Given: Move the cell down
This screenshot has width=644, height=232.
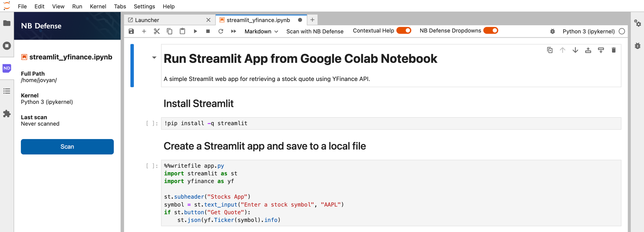Looking at the screenshot, I should tap(575, 50).
